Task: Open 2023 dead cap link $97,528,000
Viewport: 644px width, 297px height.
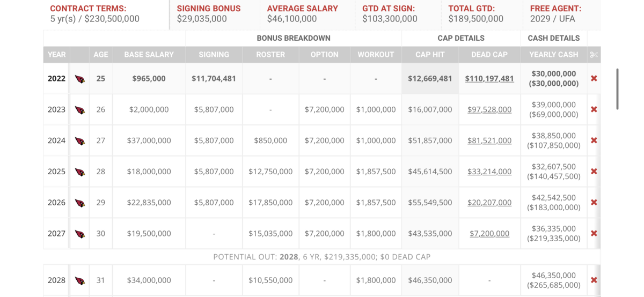Action: pos(489,109)
